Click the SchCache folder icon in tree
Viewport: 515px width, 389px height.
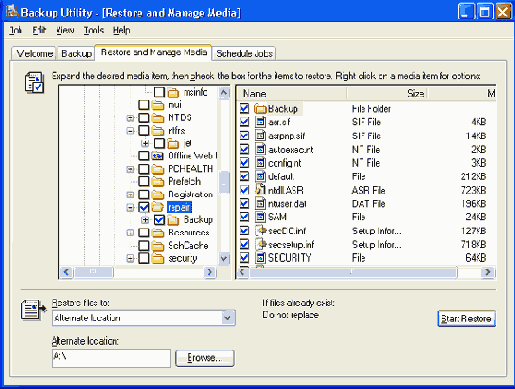pos(158,246)
